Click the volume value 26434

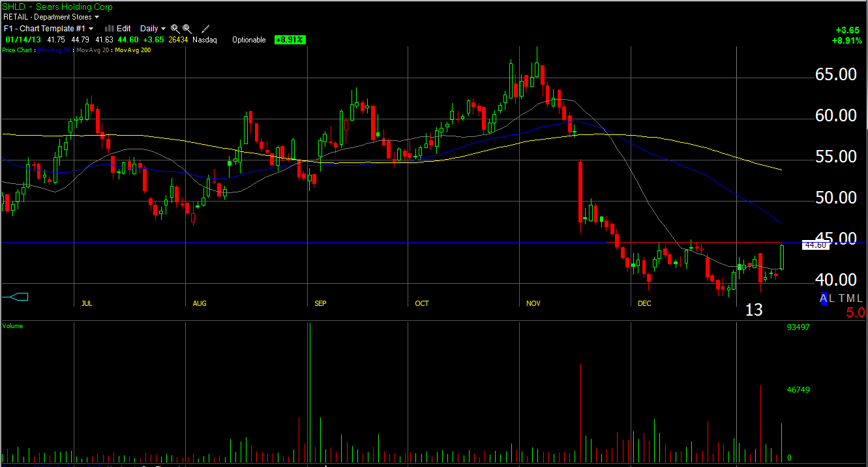[x=178, y=40]
